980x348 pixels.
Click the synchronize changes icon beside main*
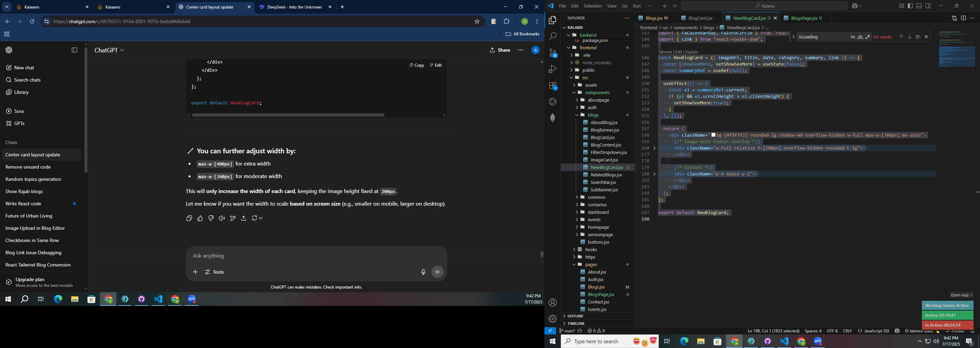tap(580, 331)
